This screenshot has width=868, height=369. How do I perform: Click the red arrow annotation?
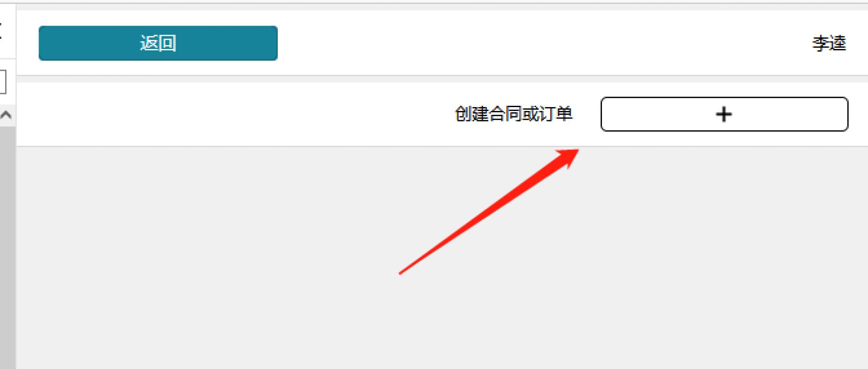488,212
